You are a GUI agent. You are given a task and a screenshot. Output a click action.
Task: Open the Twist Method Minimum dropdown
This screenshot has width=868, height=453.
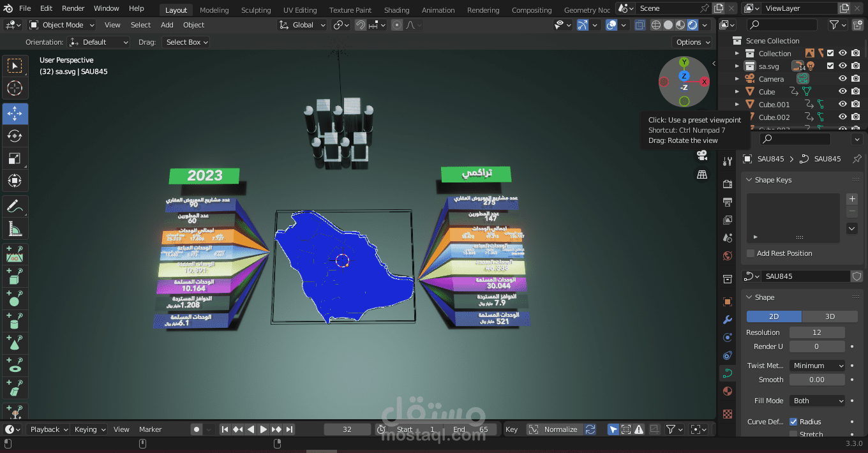817,365
